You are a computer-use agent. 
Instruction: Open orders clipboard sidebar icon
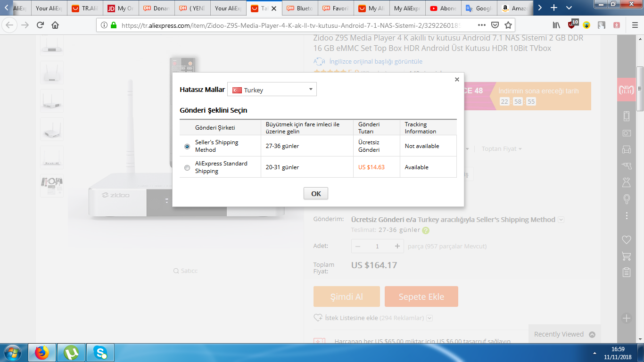[x=627, y=272]
